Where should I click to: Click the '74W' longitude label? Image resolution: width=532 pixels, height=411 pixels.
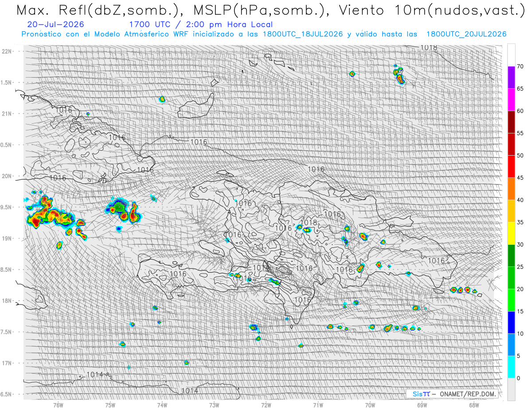click(162, 405)
